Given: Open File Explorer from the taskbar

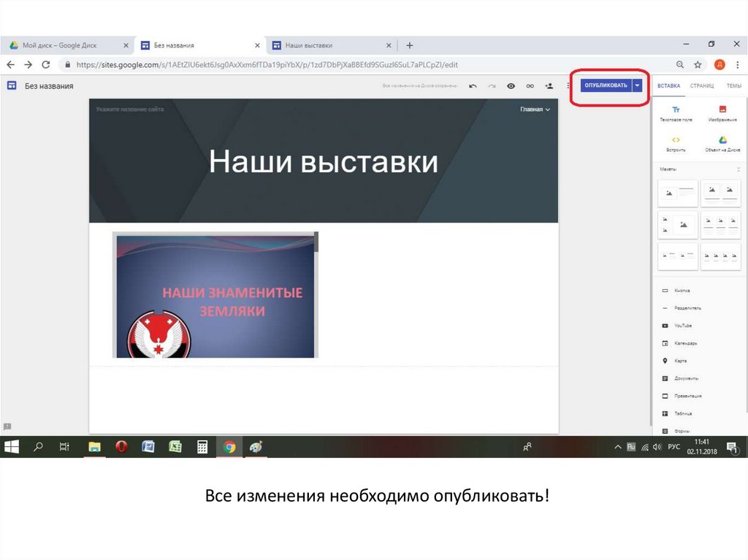Looking at the screenshot, I should [94, 447].
